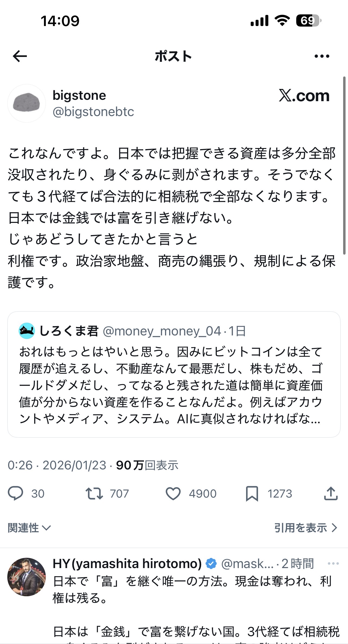Open the 関連性 sort dropdown

click(x=29, y=528)
